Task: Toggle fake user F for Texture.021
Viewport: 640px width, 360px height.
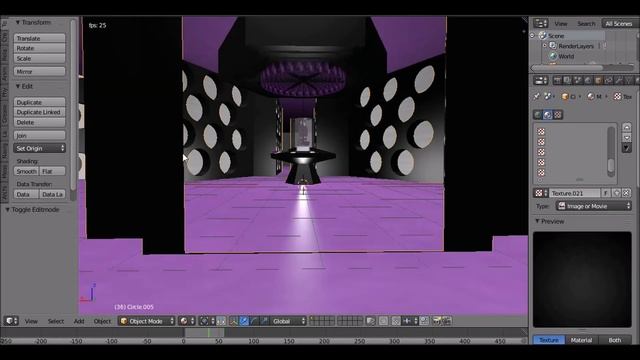Action: point(606,193)
